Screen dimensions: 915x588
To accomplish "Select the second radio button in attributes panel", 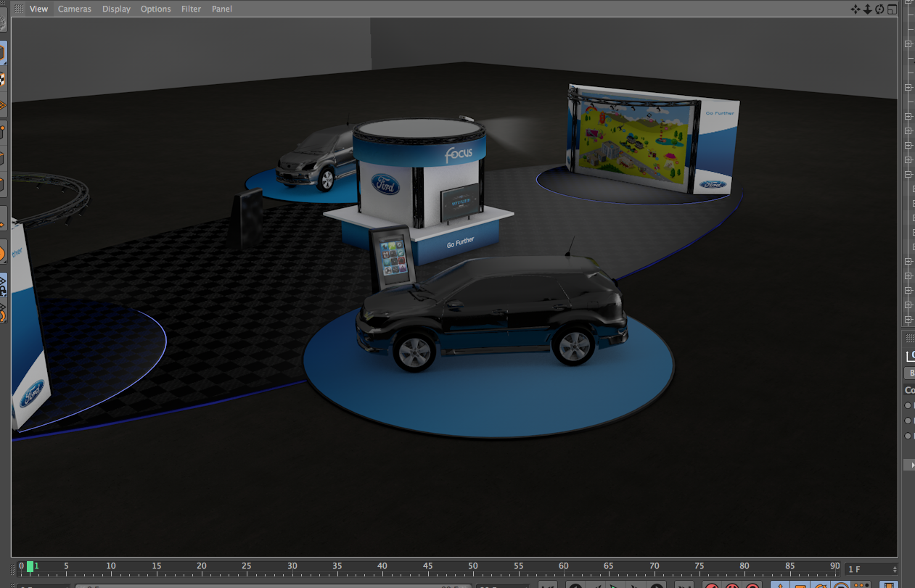I will (x=908, y=421).
